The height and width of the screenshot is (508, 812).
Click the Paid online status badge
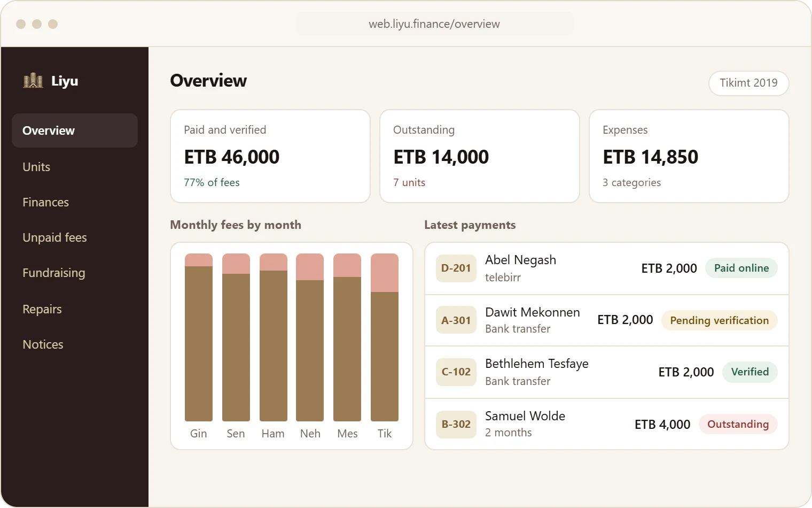tap(741, 268)
